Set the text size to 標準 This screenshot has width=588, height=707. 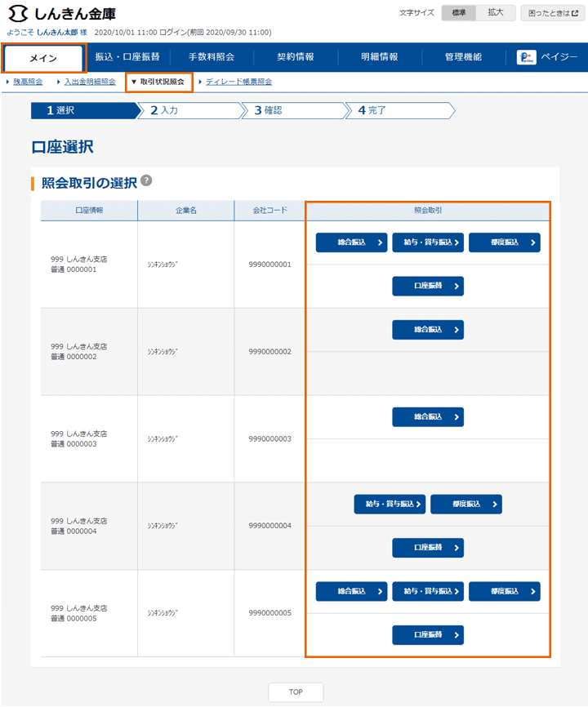coord(459,13)
